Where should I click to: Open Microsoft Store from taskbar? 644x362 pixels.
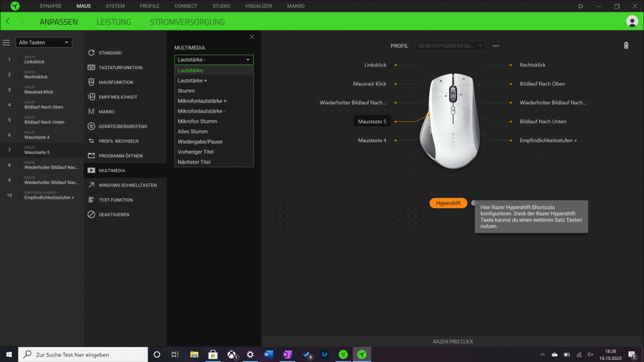(x=213, y=354)
